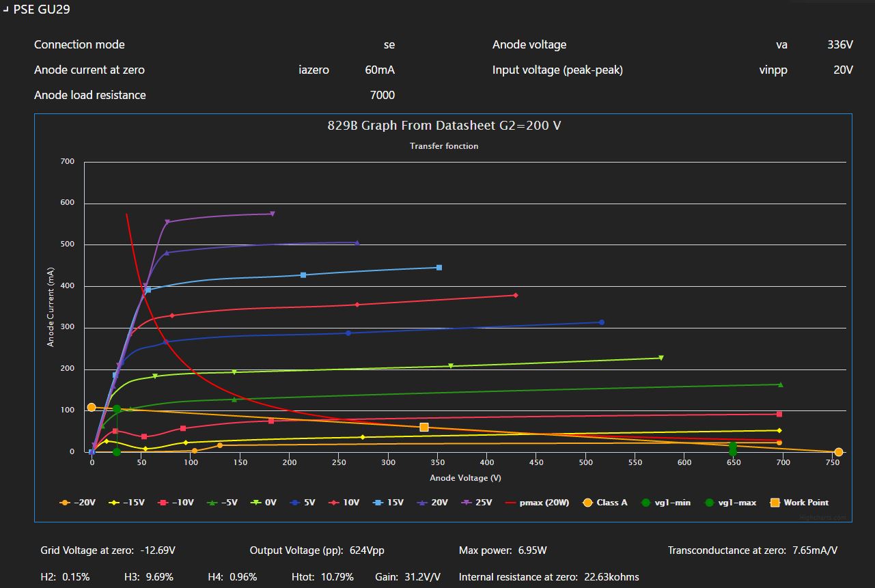
Task: Click the vinpp parameter label
Action: point(773,70)
